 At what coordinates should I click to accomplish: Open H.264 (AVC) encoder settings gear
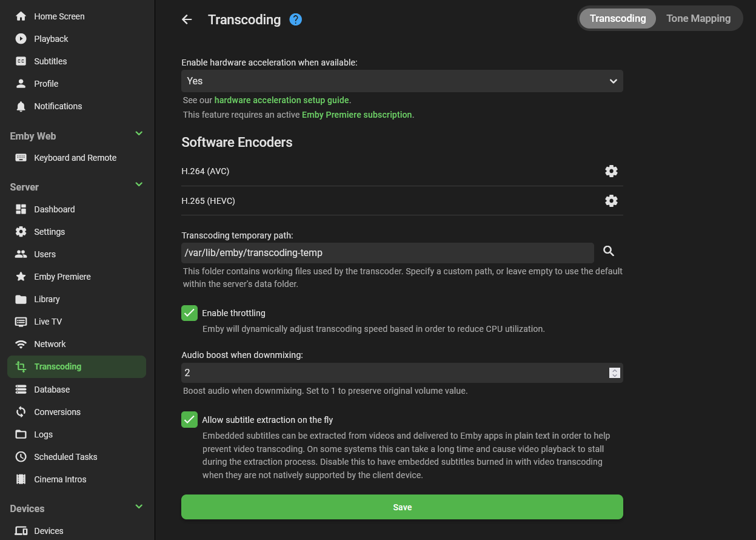tap(611, 171)
